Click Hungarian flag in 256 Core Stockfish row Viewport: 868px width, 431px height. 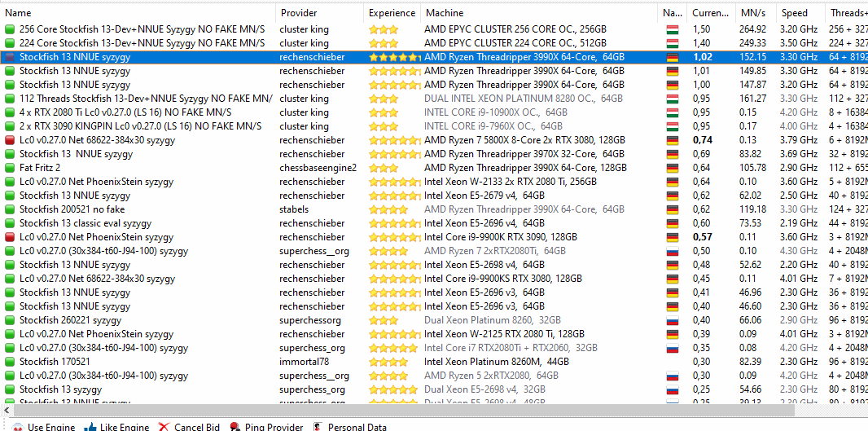pyautogui.click(x=672, y=29)
